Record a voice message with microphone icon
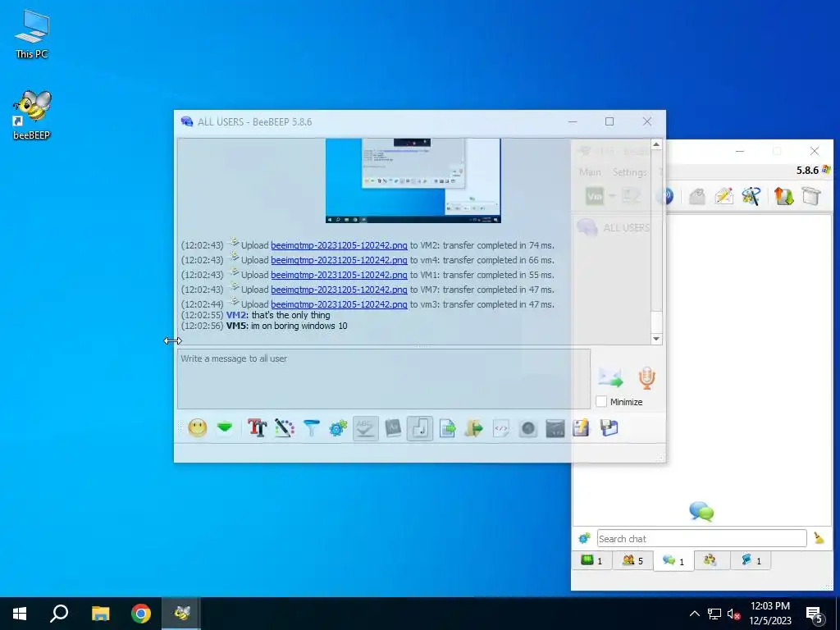The image size is (840, 630). click(x=647, y=377)
